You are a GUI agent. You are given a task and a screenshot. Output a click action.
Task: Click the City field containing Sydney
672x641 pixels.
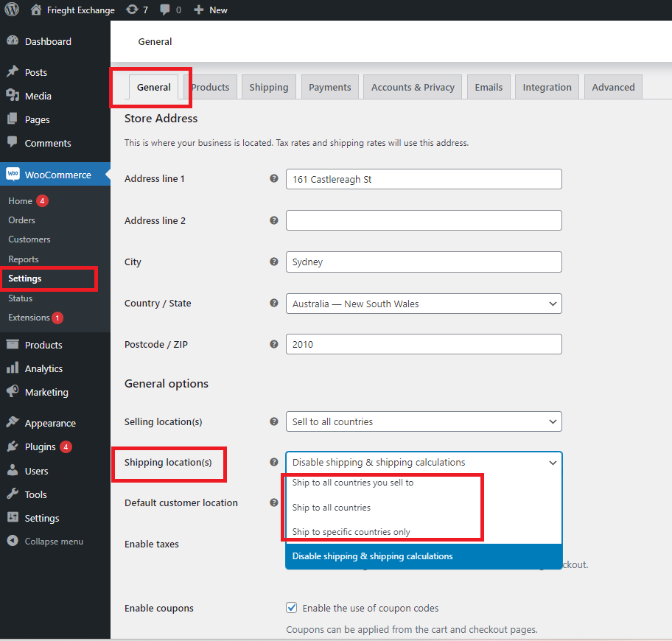(424, 262)
